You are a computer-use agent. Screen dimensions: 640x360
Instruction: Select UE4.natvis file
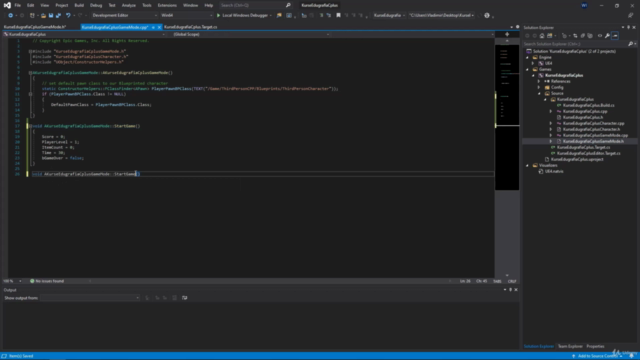click(x=554, y=171)
